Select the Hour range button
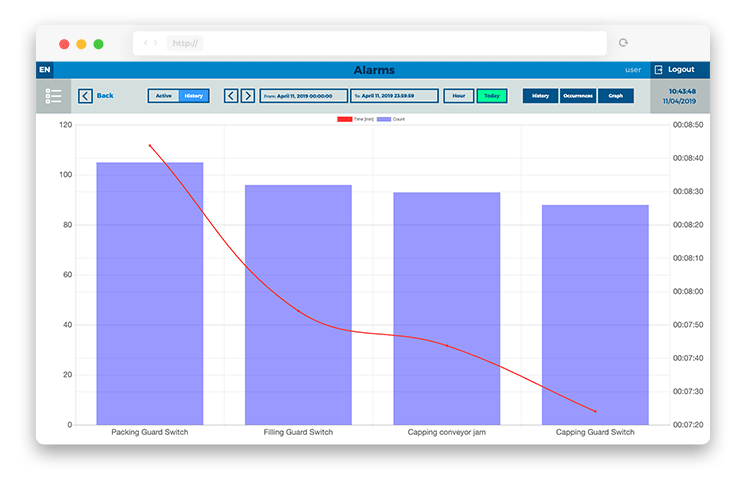The image size is (747, 493). pyautogui.click(x=458, y=96)
